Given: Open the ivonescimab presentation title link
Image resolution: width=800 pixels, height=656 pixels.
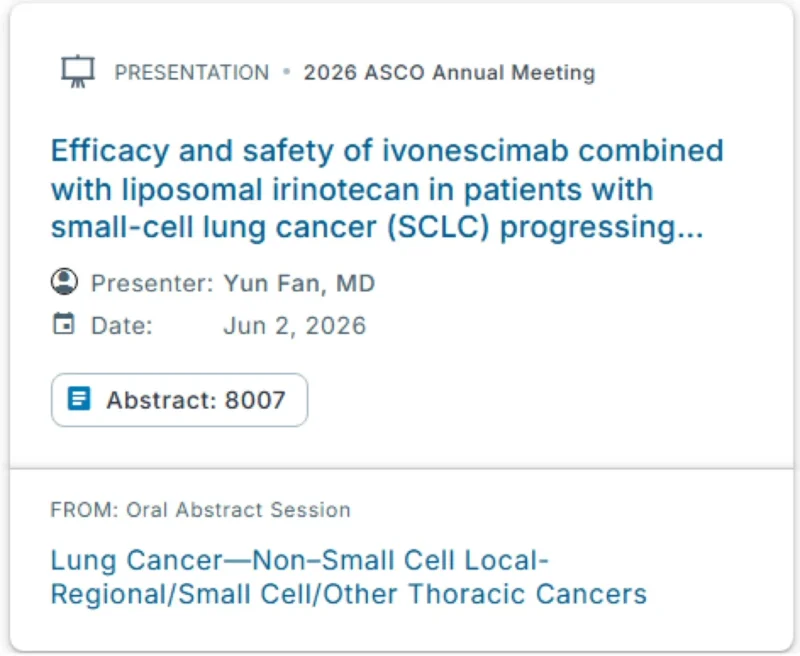Looking at the screenshot, I should click(x=388, y=189).
